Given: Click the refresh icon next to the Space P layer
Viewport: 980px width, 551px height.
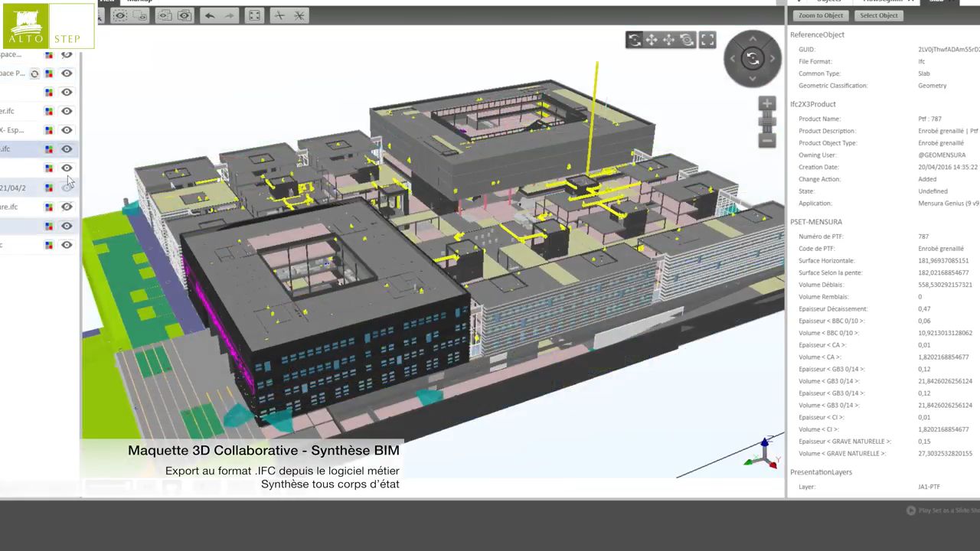Looking at the screenshot, I should click(x=34, y=73).
